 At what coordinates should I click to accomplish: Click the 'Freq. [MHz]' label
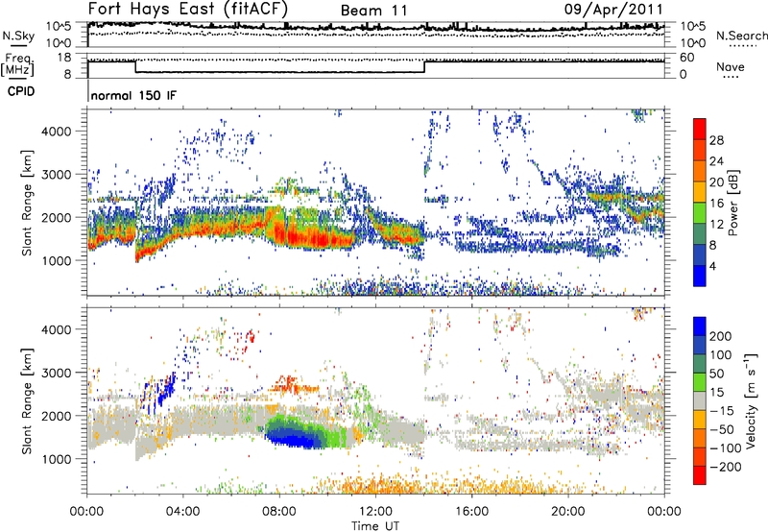click(17, 64)
